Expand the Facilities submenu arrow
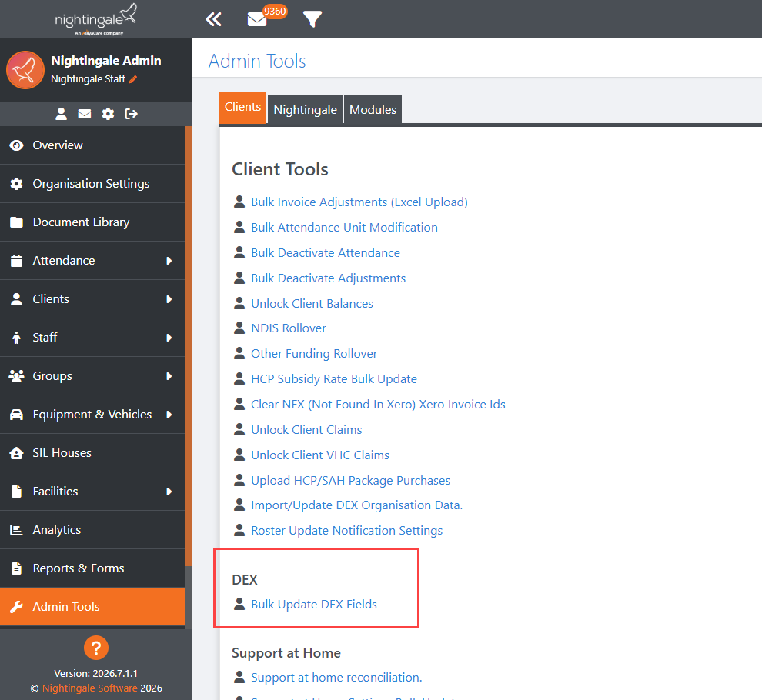This screenshot has width=762, height=700. (x=169, y=492)
